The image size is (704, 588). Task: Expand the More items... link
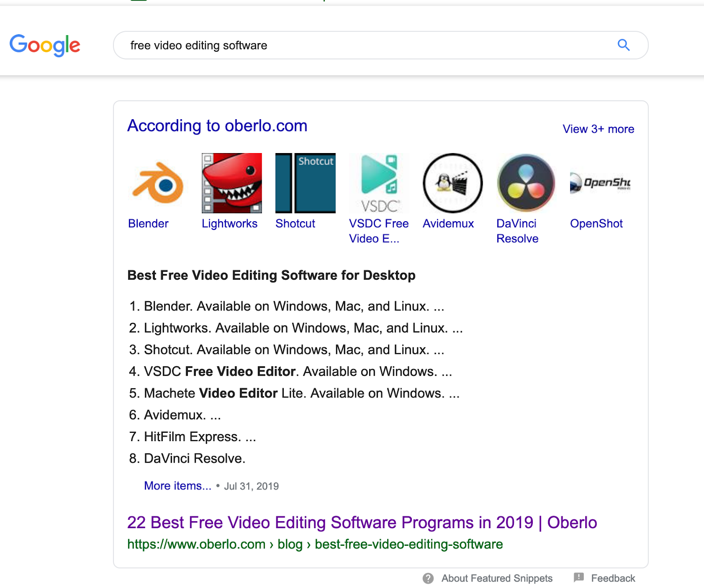pos(178,486)
